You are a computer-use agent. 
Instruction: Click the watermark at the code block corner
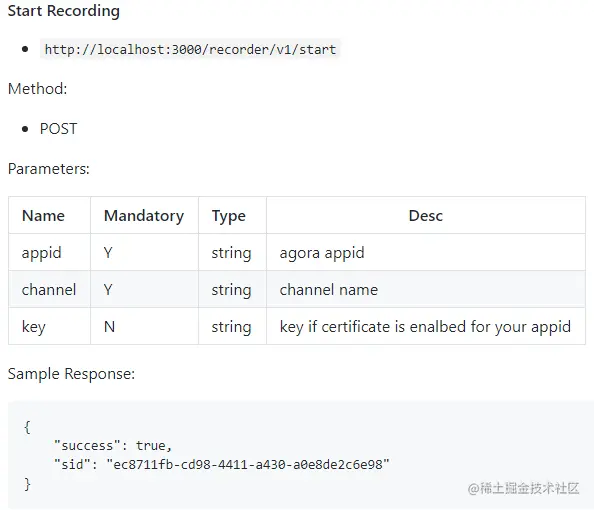click(524, 488)
